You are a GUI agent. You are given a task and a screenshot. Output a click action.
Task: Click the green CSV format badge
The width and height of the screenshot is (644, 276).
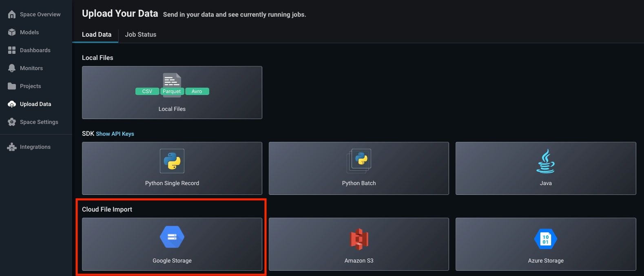tap(147, 91)
